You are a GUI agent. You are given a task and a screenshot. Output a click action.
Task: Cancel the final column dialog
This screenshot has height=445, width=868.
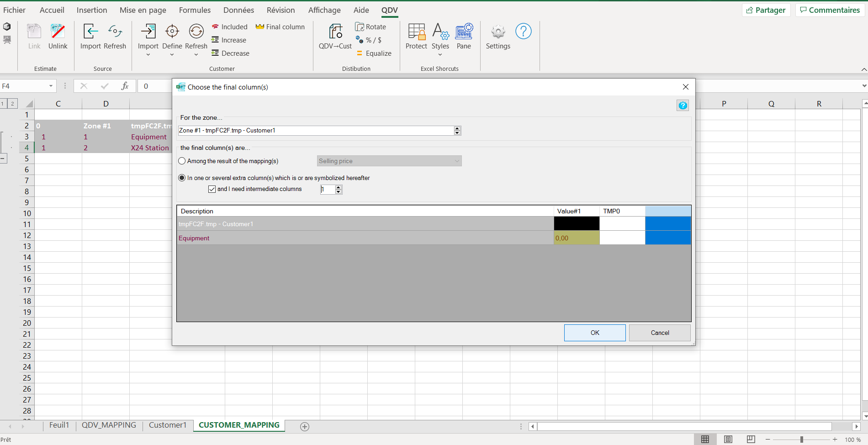point(660,333)
